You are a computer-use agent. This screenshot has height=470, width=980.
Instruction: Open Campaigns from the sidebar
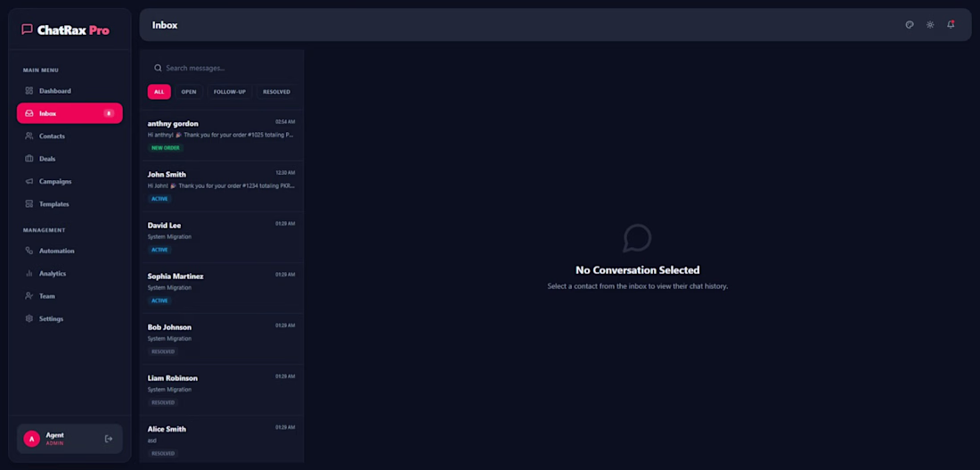[x=69, y=182]
